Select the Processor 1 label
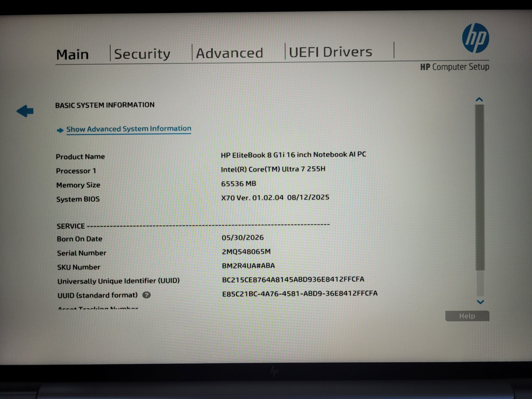 [76, 171]
